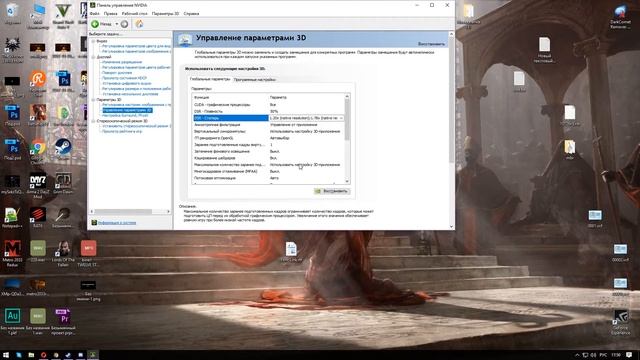Open the GeForce Experience desktop icon
The image size is (640, 360).
(x=620, y=322)
